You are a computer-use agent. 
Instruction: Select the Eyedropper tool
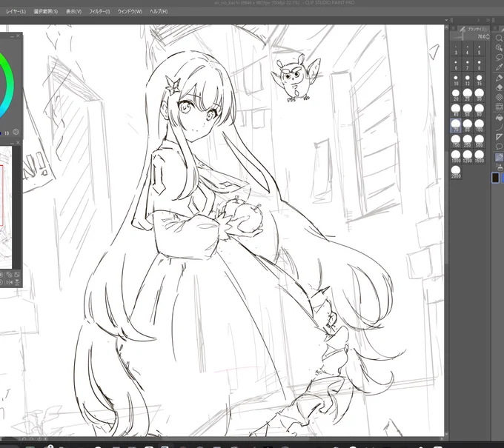(x=499, y=67)
